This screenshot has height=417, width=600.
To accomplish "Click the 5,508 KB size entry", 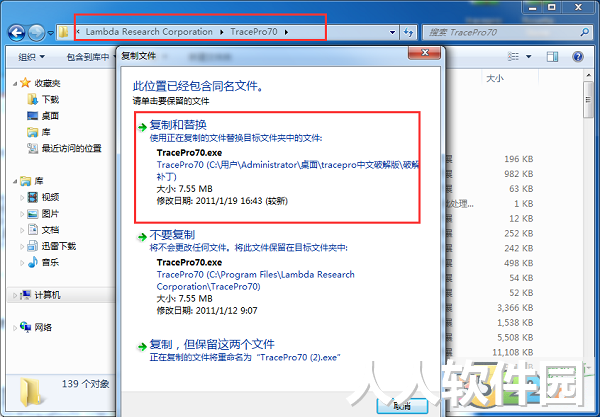I will point(515,337).
